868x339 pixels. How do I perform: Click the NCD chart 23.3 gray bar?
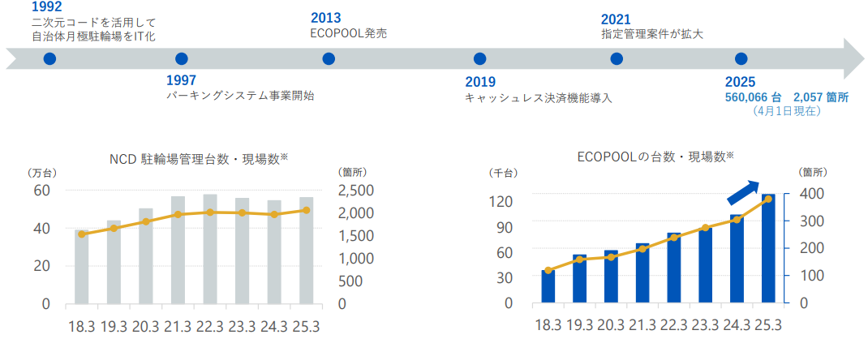[x=242, y=251]
